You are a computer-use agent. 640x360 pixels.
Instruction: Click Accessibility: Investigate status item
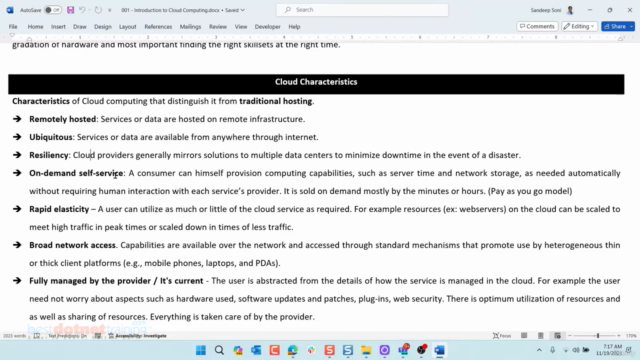click(x=138, y=336)
